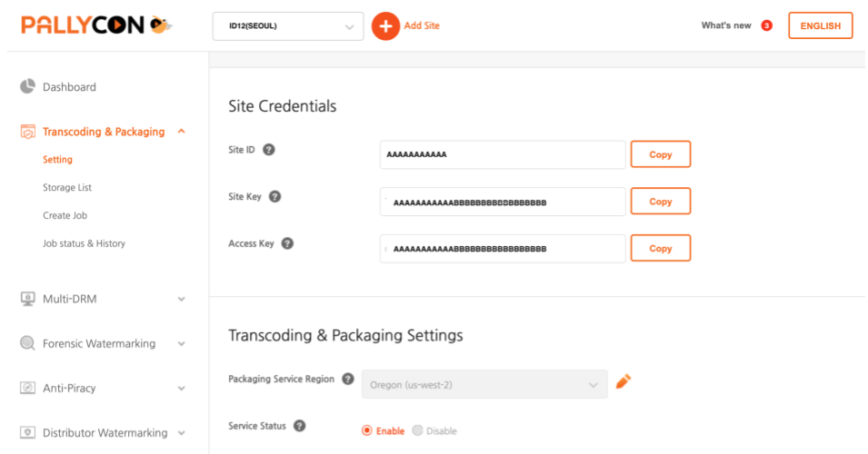Open the Create Job menu item
This screenshot has height=454, width=868.
[x=65, y=215]
